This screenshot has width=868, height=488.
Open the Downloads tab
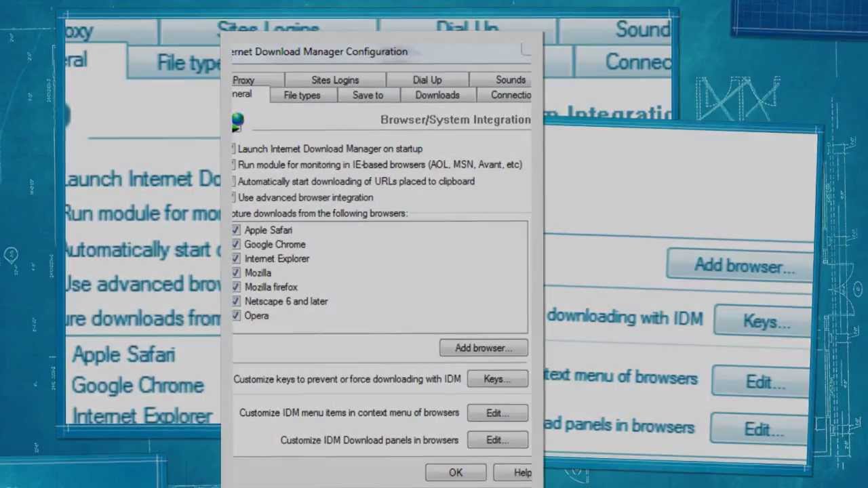pos(437,96)
